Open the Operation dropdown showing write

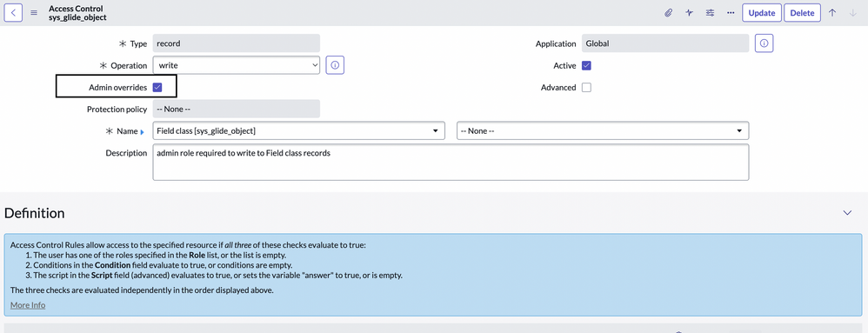pyautogui.click(x=237, y=65)
